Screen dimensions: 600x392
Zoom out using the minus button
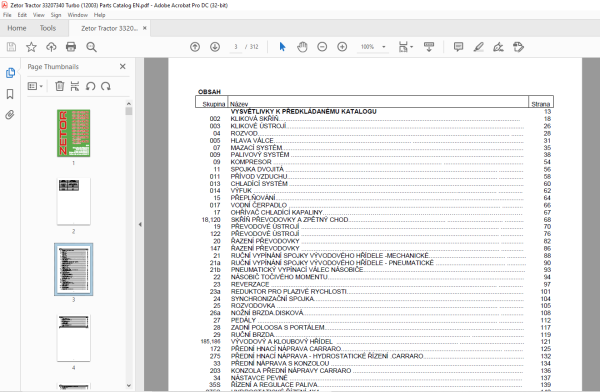322,47
